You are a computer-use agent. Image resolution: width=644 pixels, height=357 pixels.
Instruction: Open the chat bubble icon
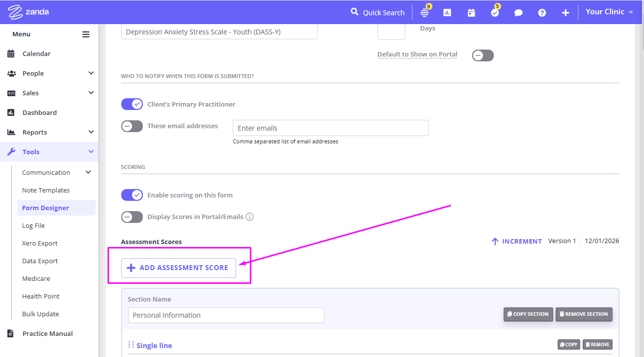pyautogui.click(x=518, y=12)
